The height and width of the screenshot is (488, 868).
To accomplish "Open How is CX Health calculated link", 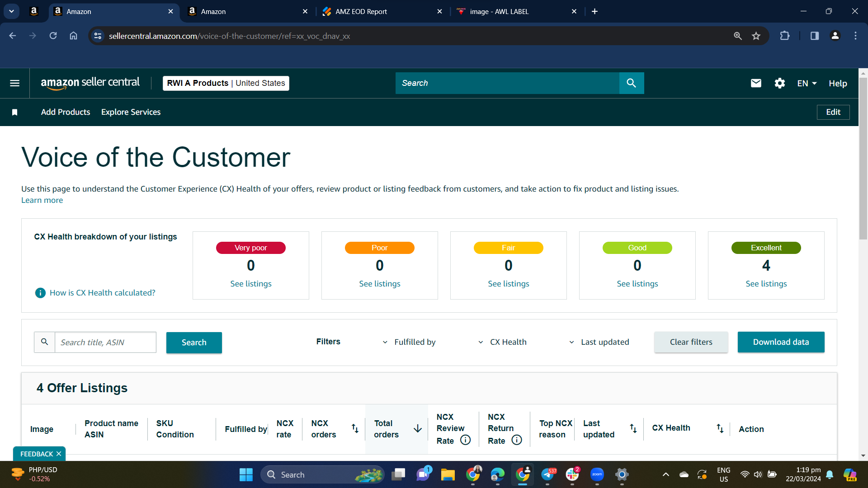I will pos(102,293).
